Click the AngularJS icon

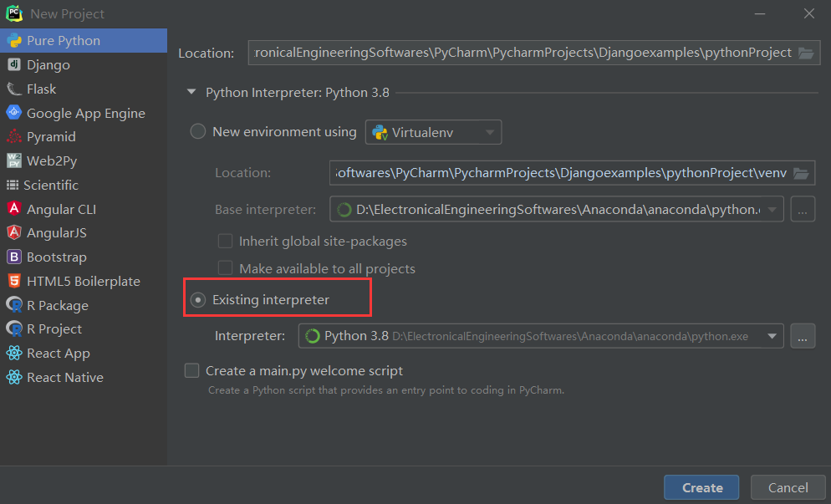(x=13, y=232)
